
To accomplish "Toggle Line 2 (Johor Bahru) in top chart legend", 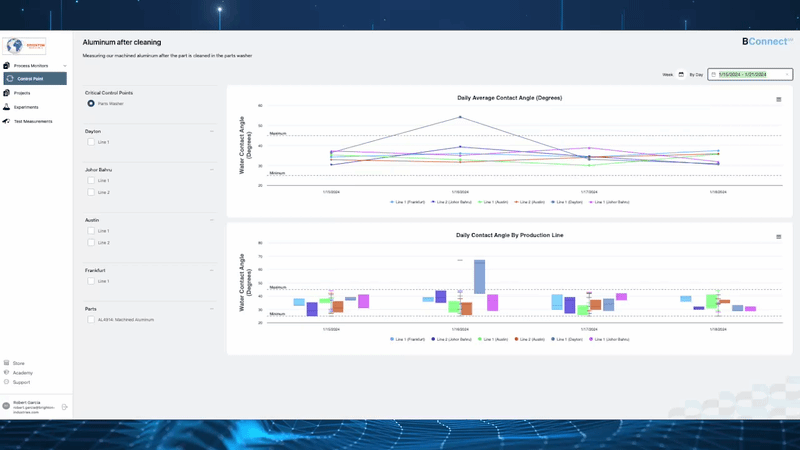I will click(x=451, y=202).
